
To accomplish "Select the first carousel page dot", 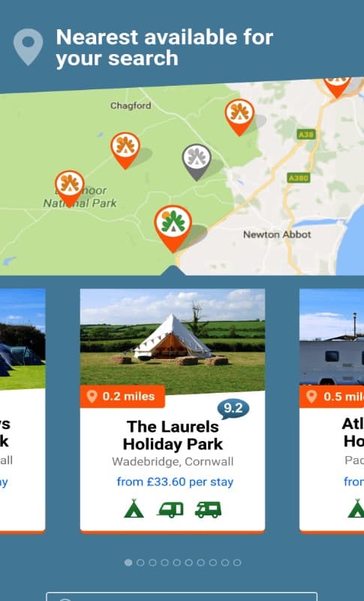I will (x=128, y=562).
